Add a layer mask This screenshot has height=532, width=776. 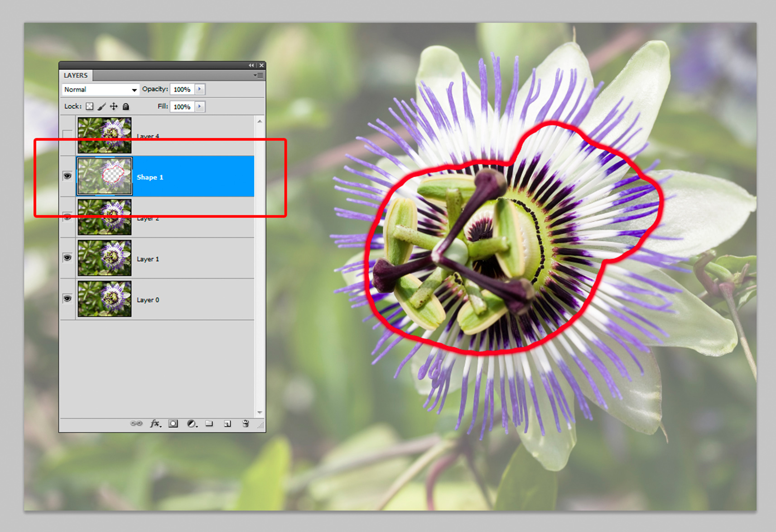[x=173, y=423]
